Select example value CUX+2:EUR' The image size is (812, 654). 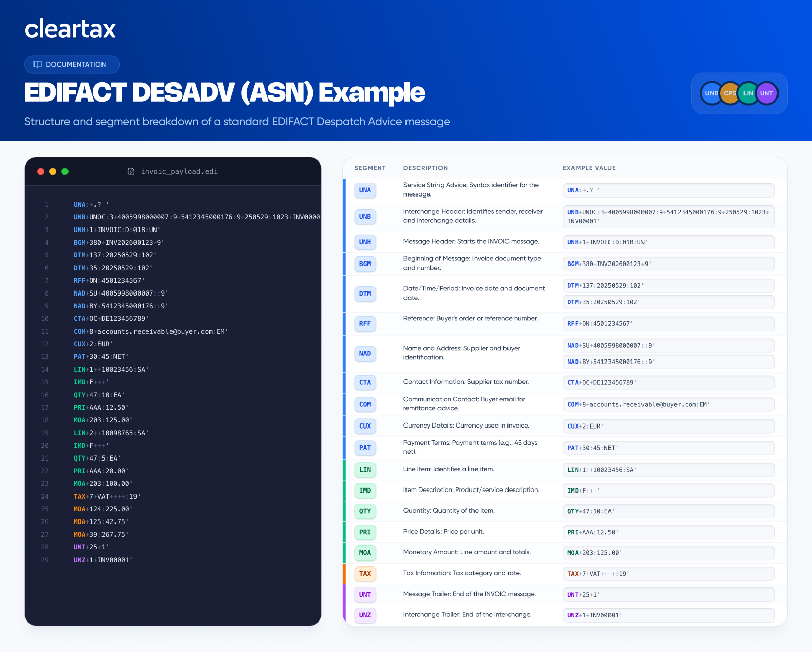pos(669,427)
